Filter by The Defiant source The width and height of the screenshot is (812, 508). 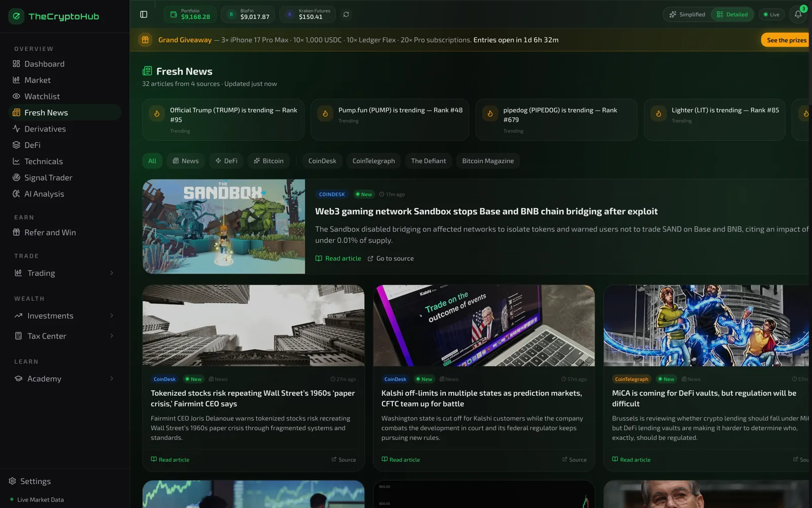428,161
